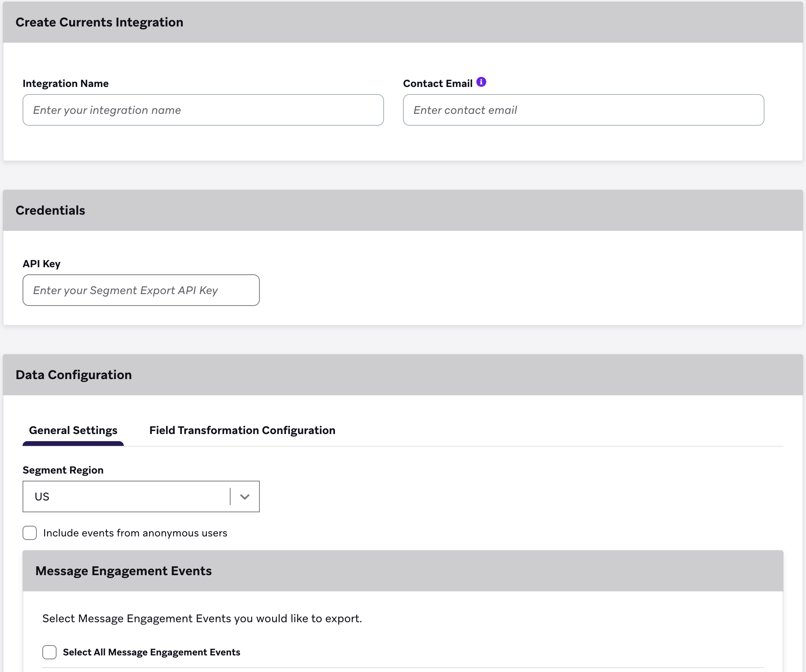Enable Include events from anonymous users
The height and width of the screenshot is (672, 806).
pos(30,533)
